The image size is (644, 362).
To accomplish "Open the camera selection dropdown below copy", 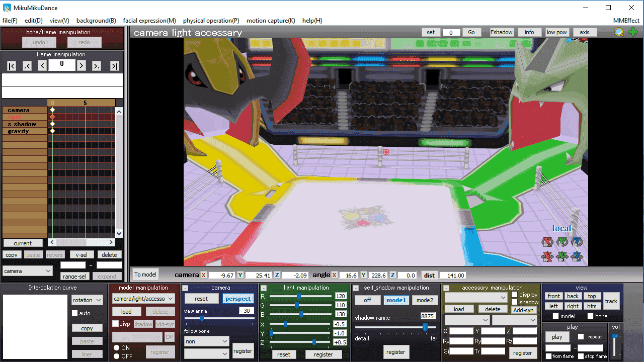I will coord(28,271).
